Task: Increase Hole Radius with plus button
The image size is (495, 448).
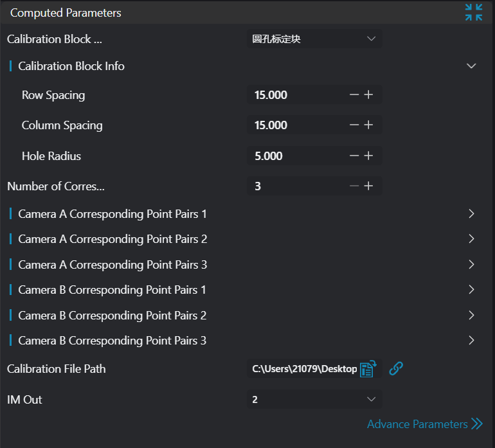Action: tap(368, 156)
